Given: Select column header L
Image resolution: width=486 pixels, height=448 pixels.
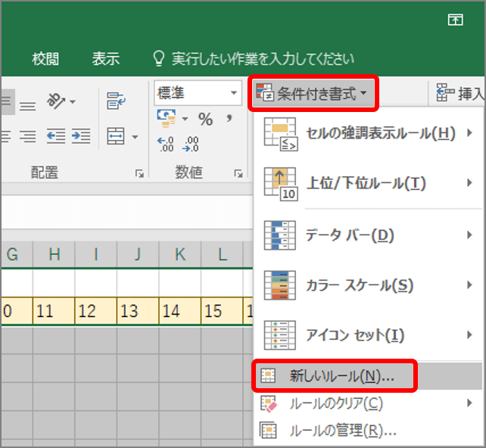Looking at the screenshot, I should tap(222, 254).
